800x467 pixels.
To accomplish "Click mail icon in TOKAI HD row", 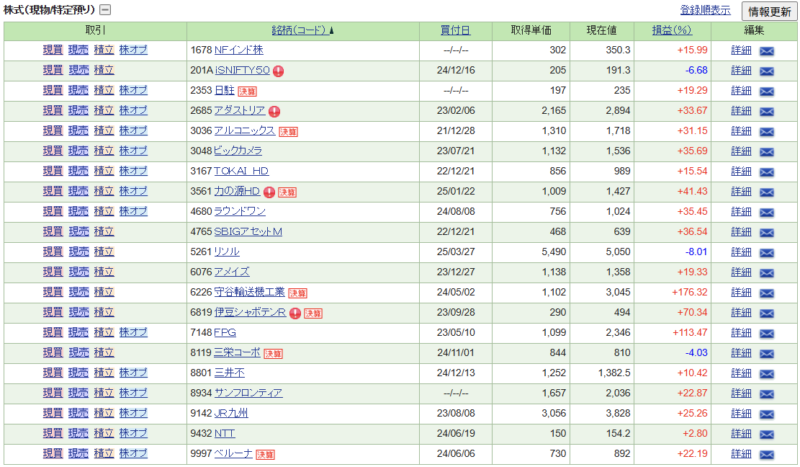I will point(766,173).
